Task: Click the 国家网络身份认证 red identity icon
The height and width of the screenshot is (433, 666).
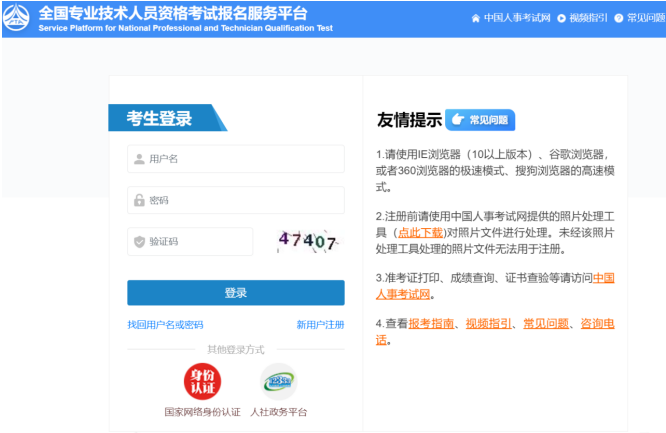Action: (x=202, y=381)
